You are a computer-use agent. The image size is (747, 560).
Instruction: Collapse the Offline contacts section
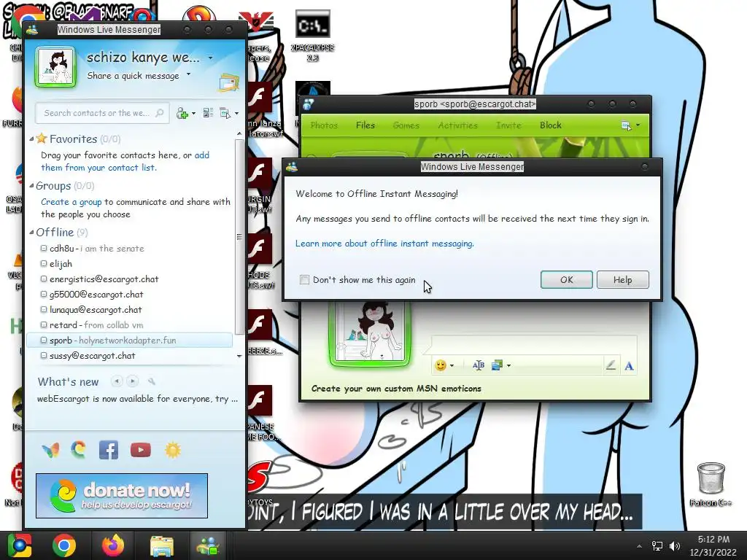tap(31, 233)
